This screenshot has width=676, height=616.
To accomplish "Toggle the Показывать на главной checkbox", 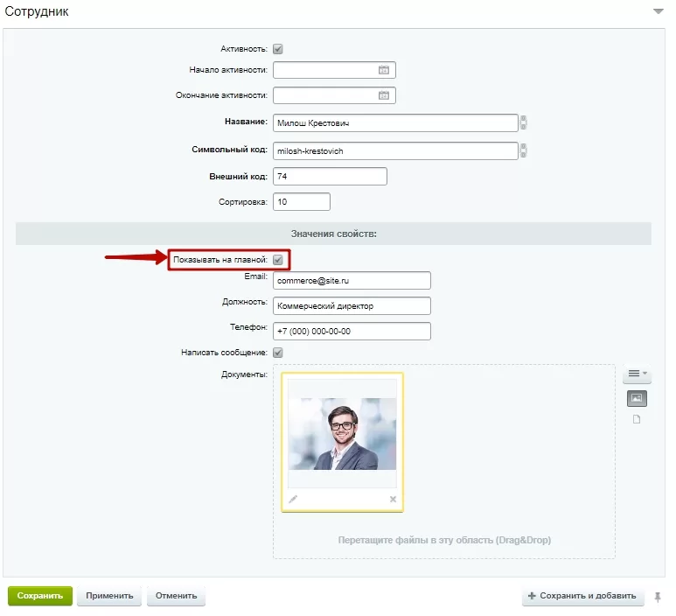I will (278, 260).
